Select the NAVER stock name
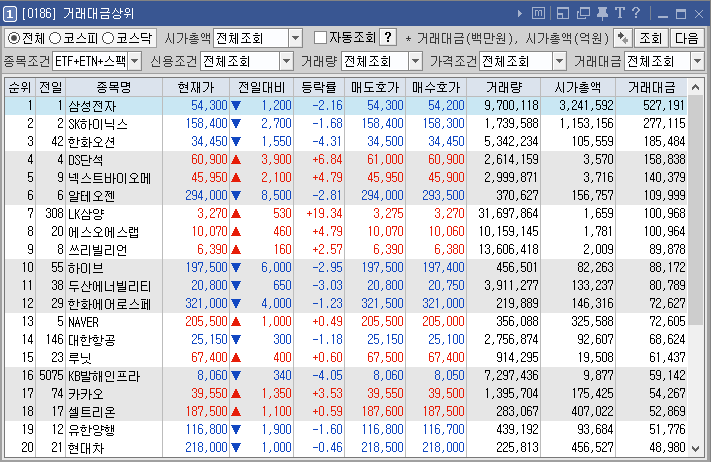This screenshot has height=462, width=711. [83, 322]
